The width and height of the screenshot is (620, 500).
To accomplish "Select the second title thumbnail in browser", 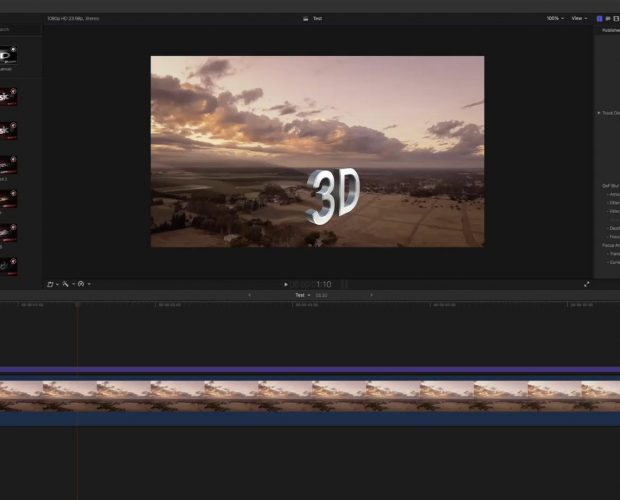I will (x=8, y=97).
